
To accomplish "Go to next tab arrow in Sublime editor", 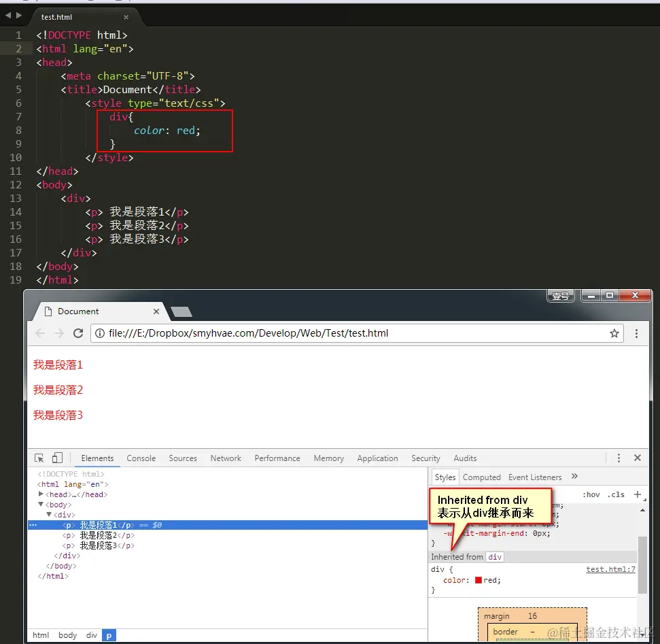I will [19, 16].
